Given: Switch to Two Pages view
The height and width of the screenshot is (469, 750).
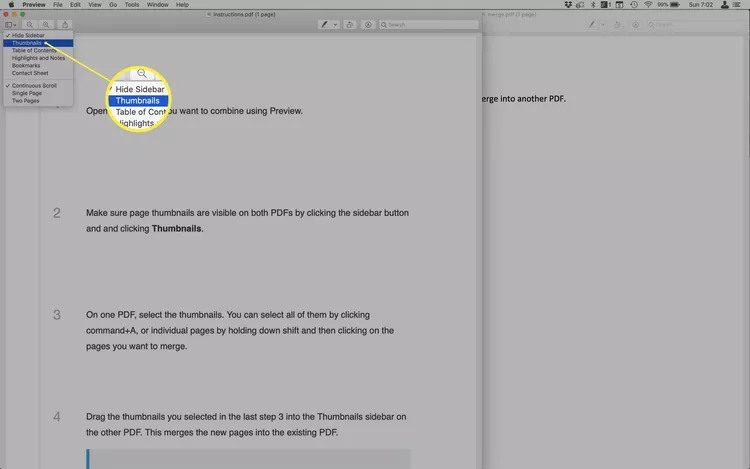Looking at the screenshot, I should pyautogui.click(x=24, y=100).
